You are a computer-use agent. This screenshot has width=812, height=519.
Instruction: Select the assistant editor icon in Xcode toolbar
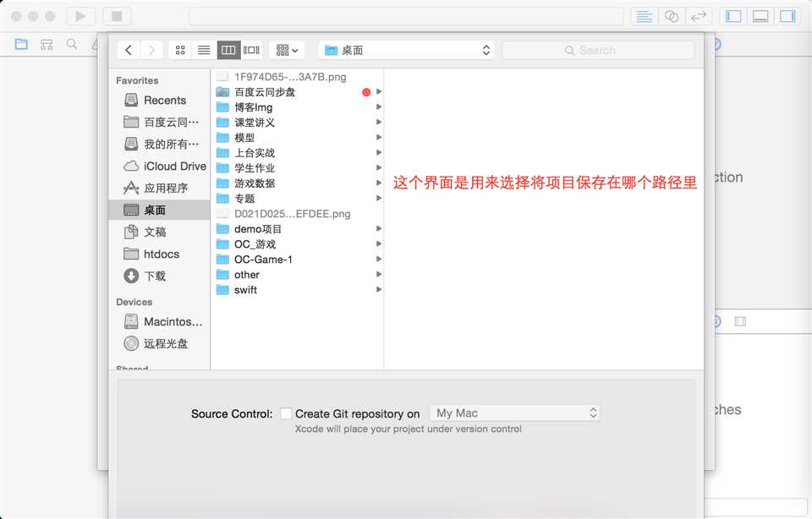coord(672,16)
